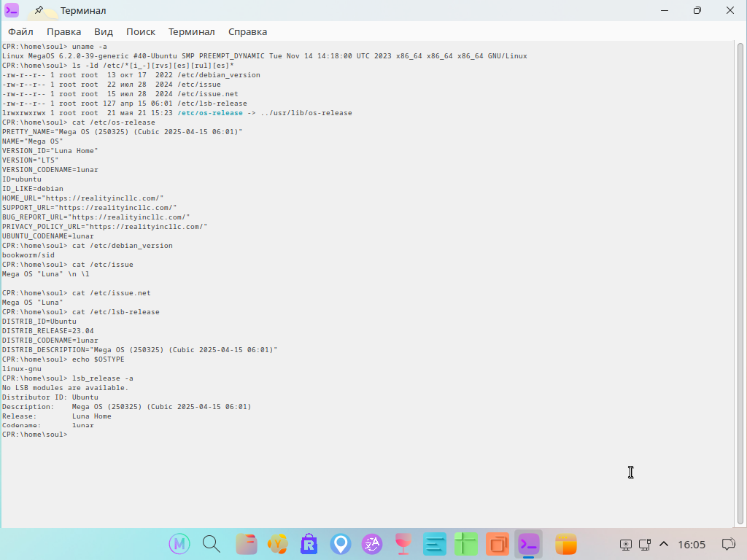This screenshot has width=747, height=560.
Task: Open the orange window app icon in taskbar
Action: tap(566, 544)
